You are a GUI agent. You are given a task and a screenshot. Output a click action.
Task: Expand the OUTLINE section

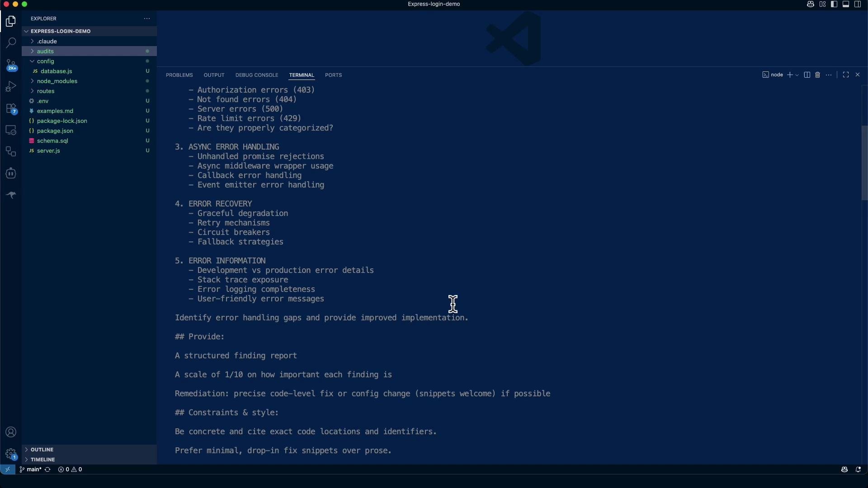[89, 450]
